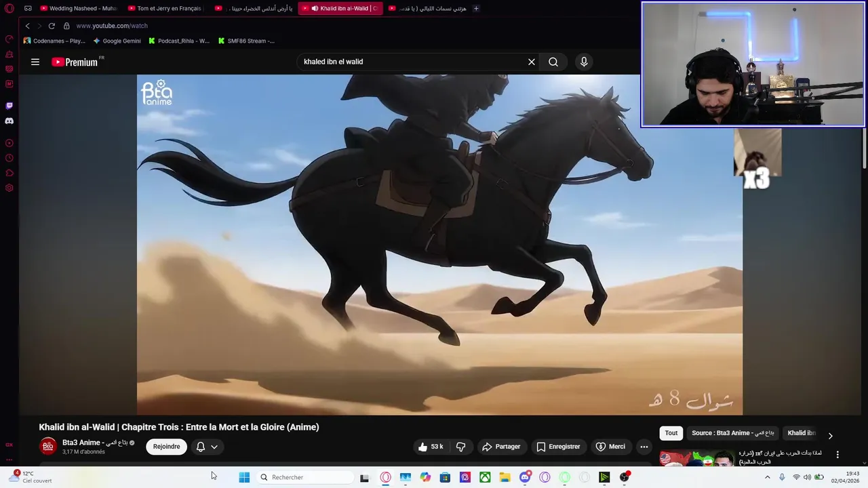
Task: Open the Opera GX main menu logo
Action: 9,8
